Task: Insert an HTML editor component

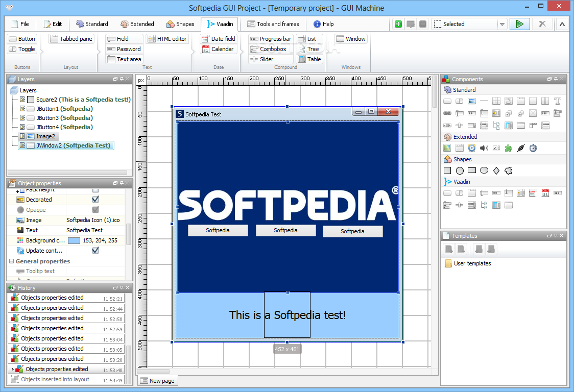Action: (x=168, y=39)
